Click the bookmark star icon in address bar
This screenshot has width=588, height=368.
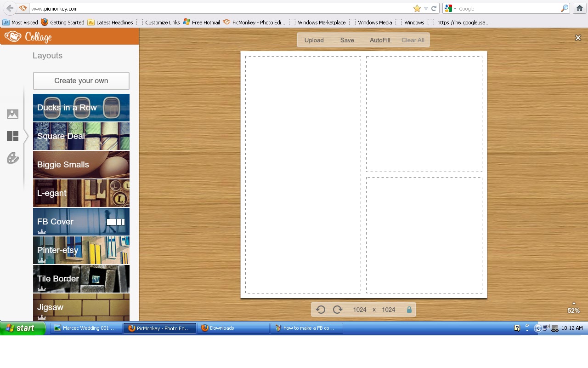coord(417,8)
